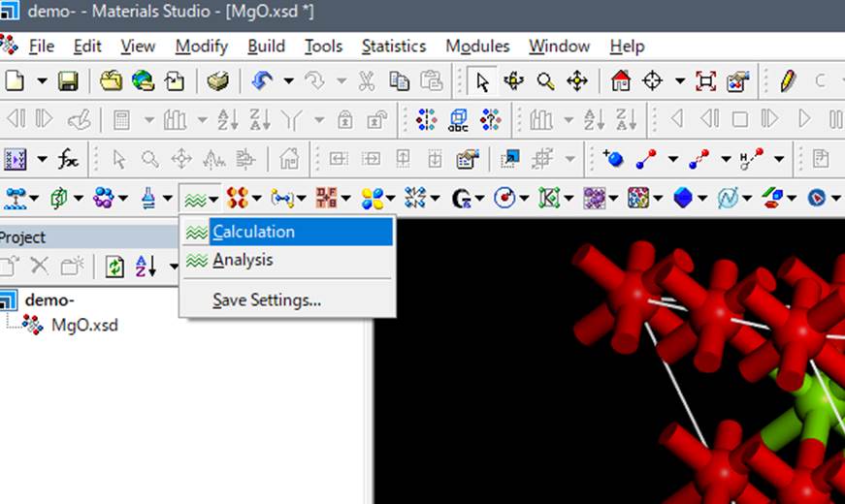Click the Recenter crosshair icon
Image resolution: width=845 pixels, height=504 pixels.
coord(653,81)
